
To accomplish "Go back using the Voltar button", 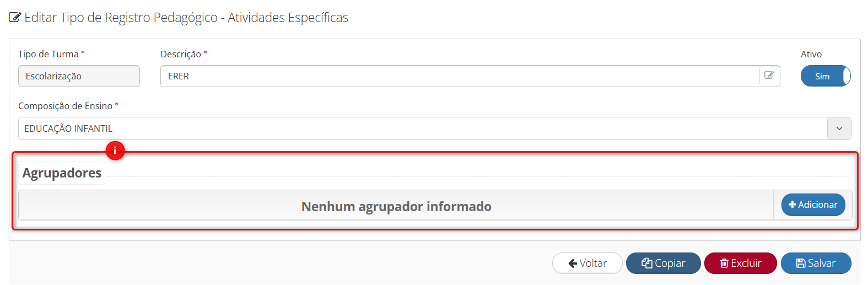I will [x=587, y=264].
